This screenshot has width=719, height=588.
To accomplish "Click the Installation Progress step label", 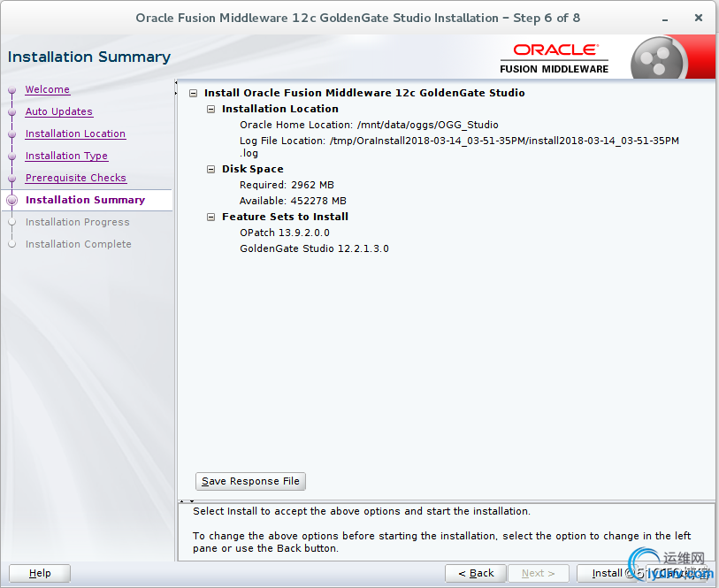I will (78, 222).
